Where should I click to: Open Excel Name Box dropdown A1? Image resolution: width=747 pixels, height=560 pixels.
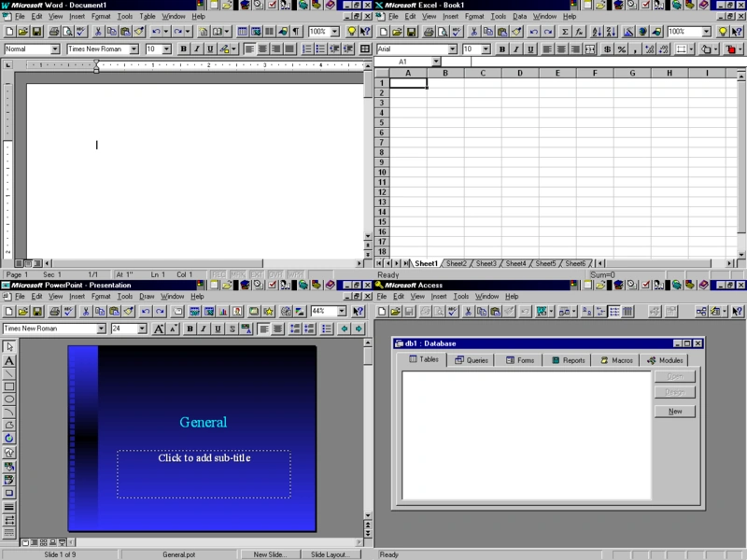[x=436, y=62]
